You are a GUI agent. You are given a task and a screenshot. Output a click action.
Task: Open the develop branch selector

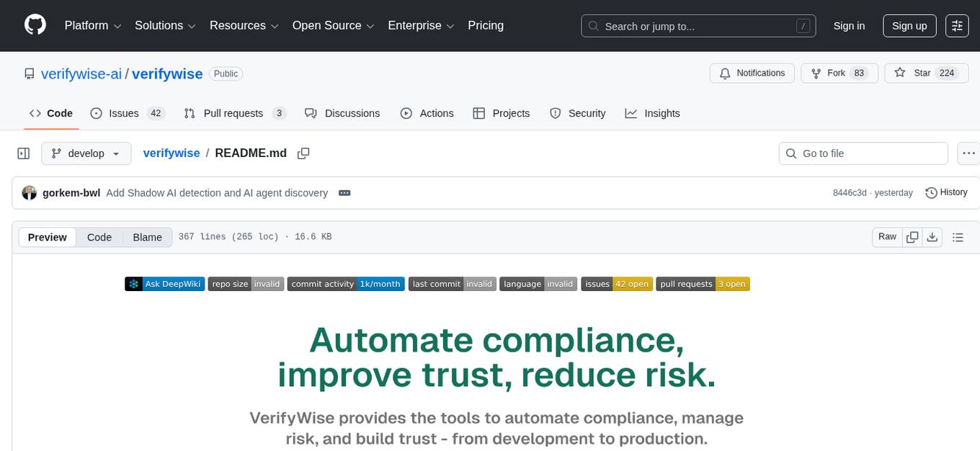click(86, 153)
